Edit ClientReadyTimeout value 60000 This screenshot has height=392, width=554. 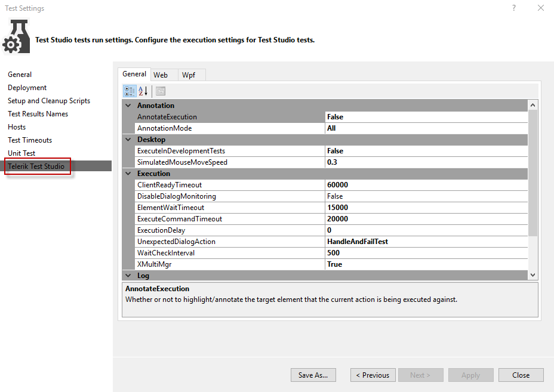[x=426, y=185]
